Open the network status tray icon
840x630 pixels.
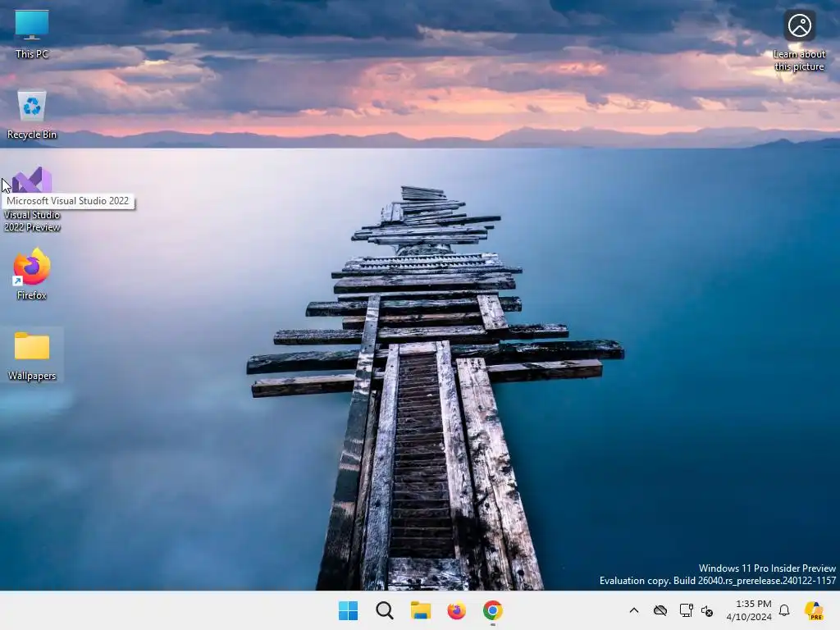click(x=686, y=610)
